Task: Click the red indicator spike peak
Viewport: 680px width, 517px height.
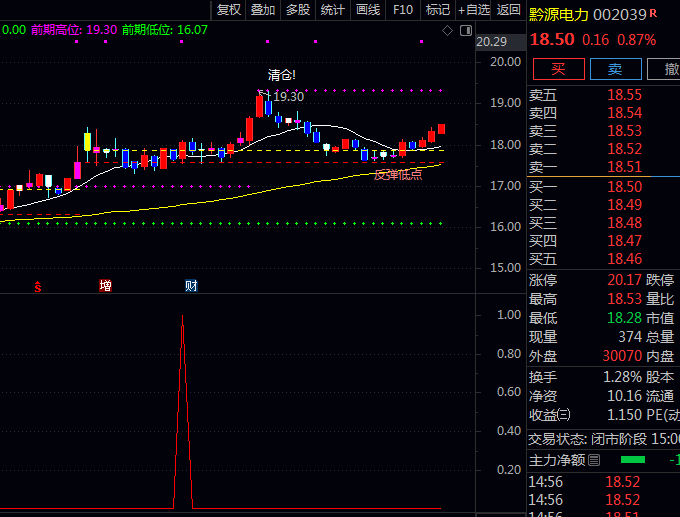Action: [x=183, y=317]
